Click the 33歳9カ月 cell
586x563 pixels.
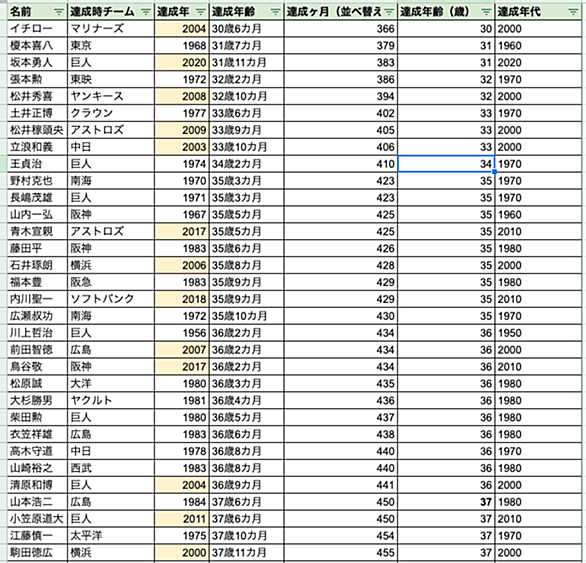click(247, 130)
